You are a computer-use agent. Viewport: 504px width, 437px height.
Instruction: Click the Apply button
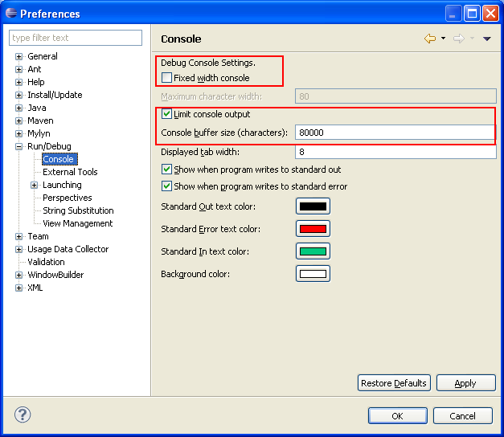tap(465, 383)
